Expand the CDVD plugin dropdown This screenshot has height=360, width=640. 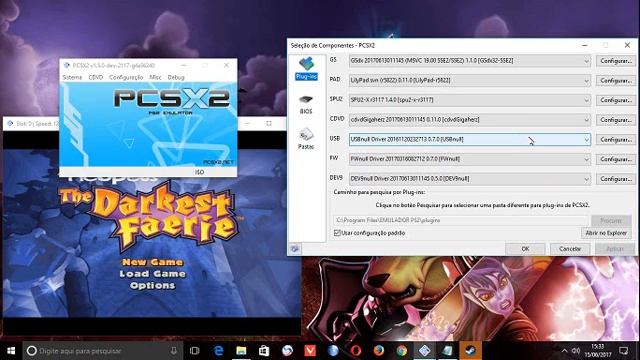[586, 120]
